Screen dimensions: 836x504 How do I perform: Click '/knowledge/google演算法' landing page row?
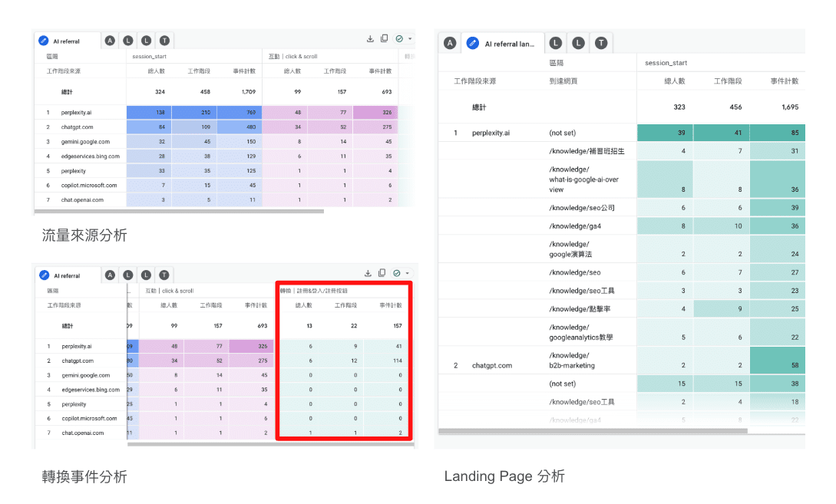click(571, 249)
